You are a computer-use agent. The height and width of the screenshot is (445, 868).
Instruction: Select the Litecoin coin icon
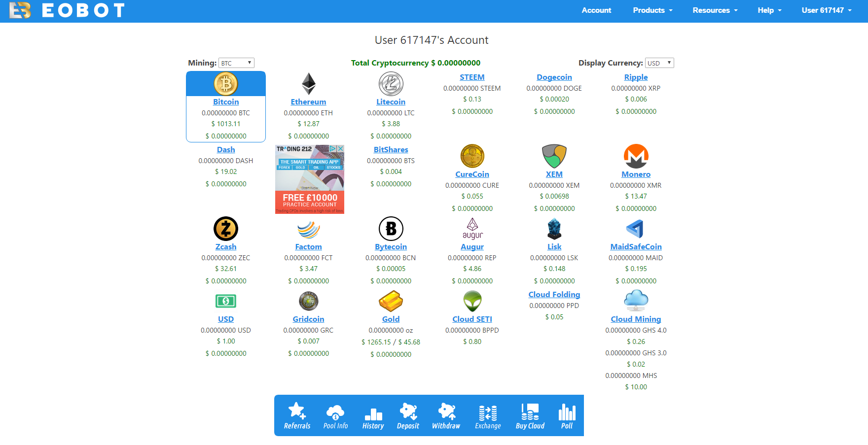point(391,84)
